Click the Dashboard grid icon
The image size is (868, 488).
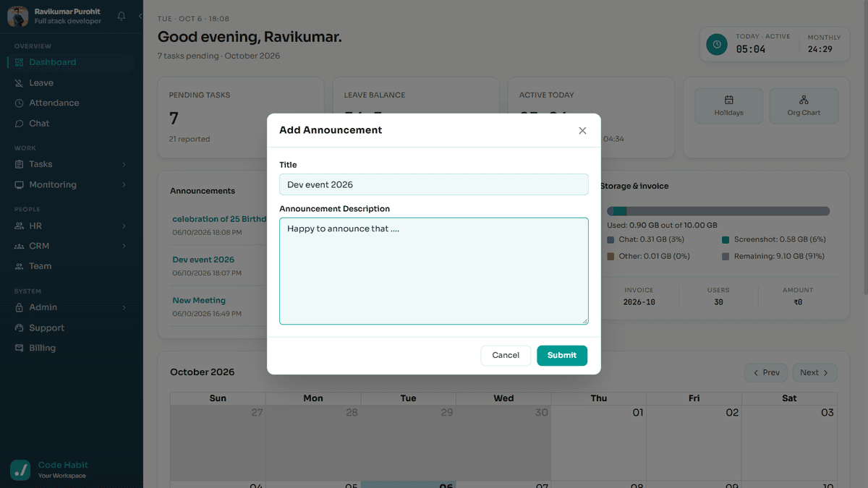(x=20, y=62)
